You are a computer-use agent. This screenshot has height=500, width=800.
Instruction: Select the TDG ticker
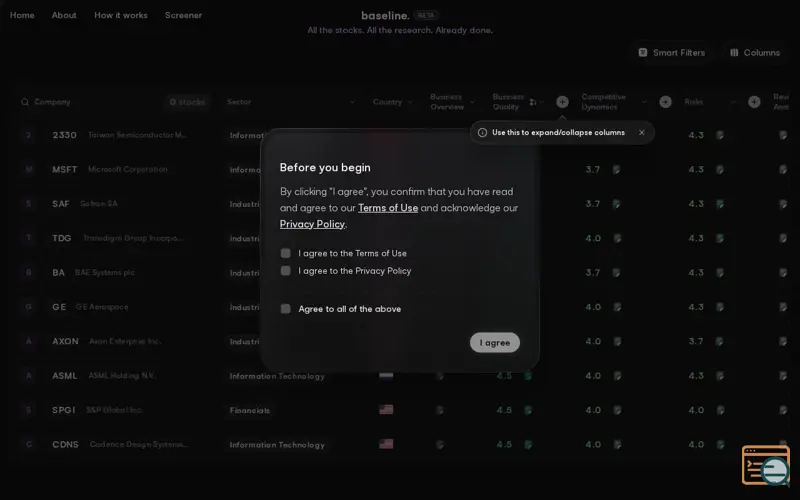(62, 238)
